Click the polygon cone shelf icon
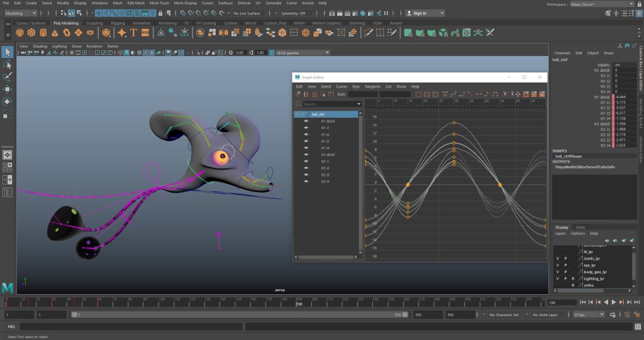Viewport: 644px width, 340px height. [55, 33]
